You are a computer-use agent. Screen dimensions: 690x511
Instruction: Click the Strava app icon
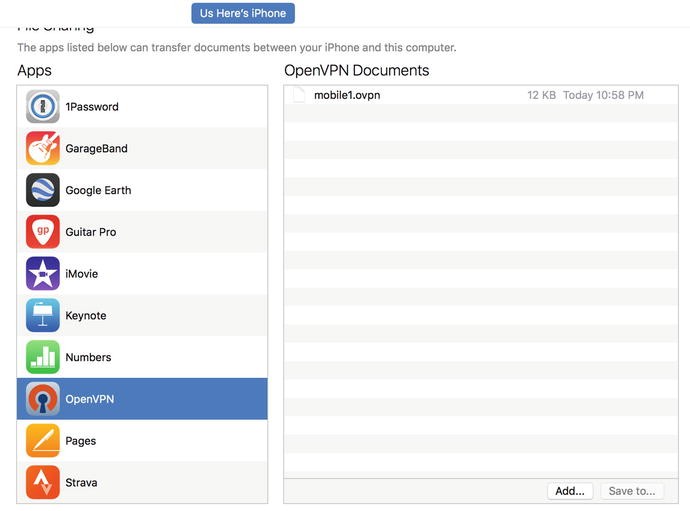click(43, 482)
